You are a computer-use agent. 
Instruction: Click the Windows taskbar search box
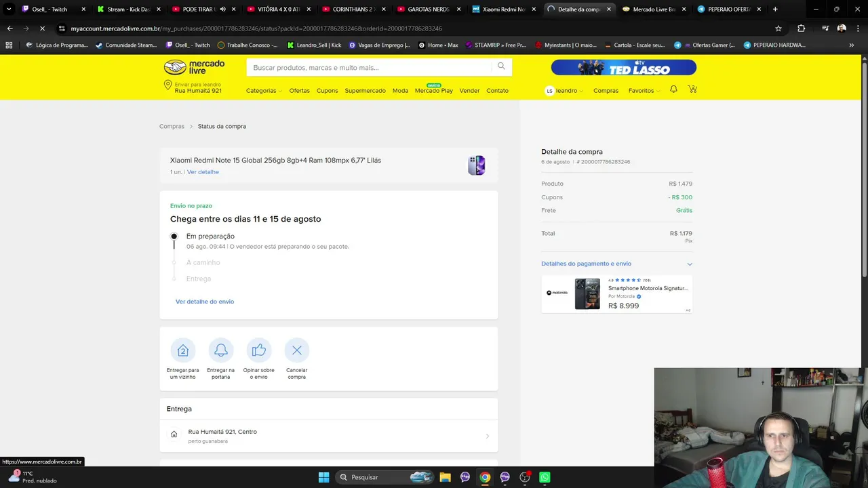[385, 477]
